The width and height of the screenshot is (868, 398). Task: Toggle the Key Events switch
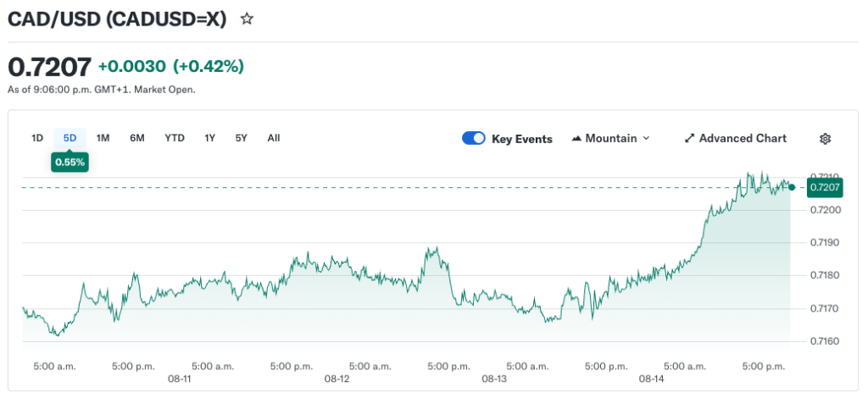click(474, 138)
